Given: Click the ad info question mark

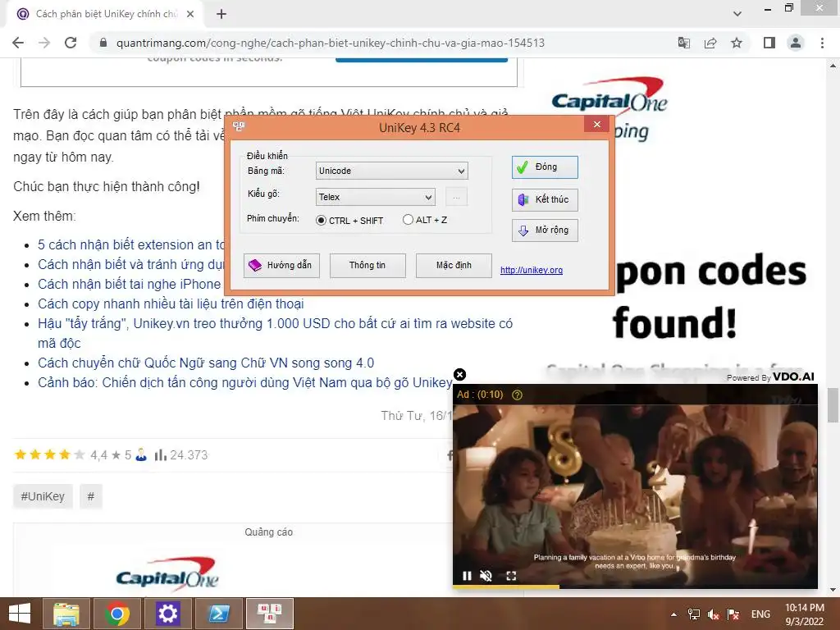Looking at the screenshot, I should (x=517, y=395).
